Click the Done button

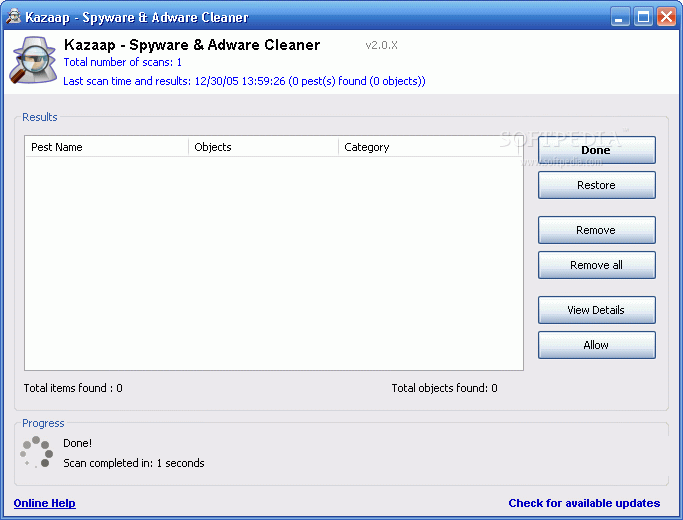pos(596,150)
